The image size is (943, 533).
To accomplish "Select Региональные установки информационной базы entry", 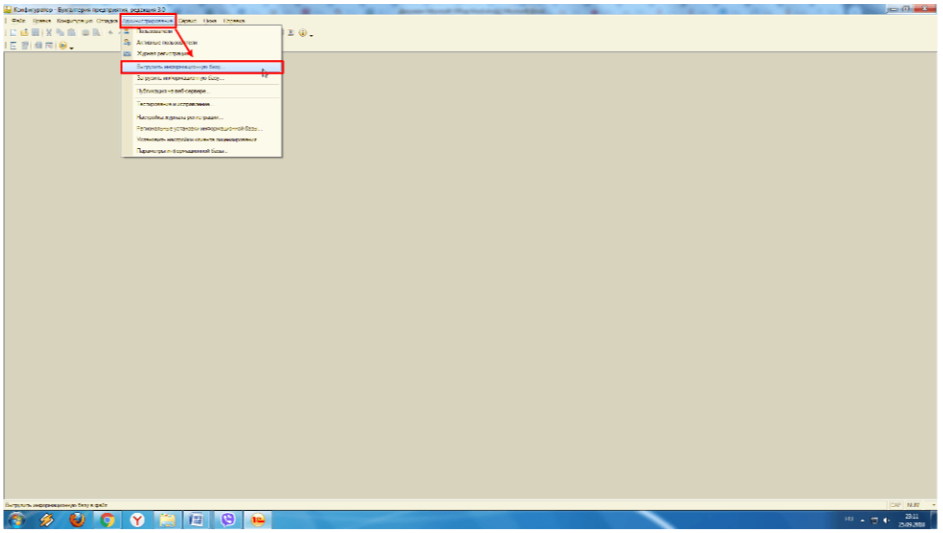I will point(201,129).
